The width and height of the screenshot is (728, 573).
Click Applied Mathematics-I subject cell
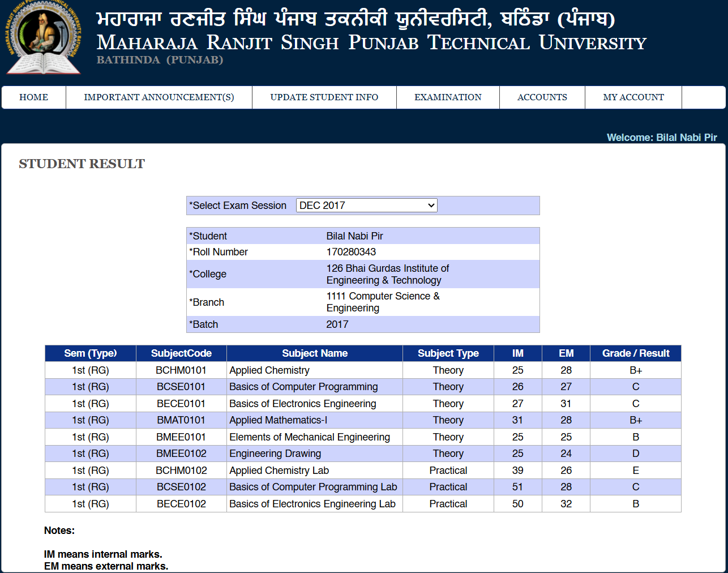278,420
